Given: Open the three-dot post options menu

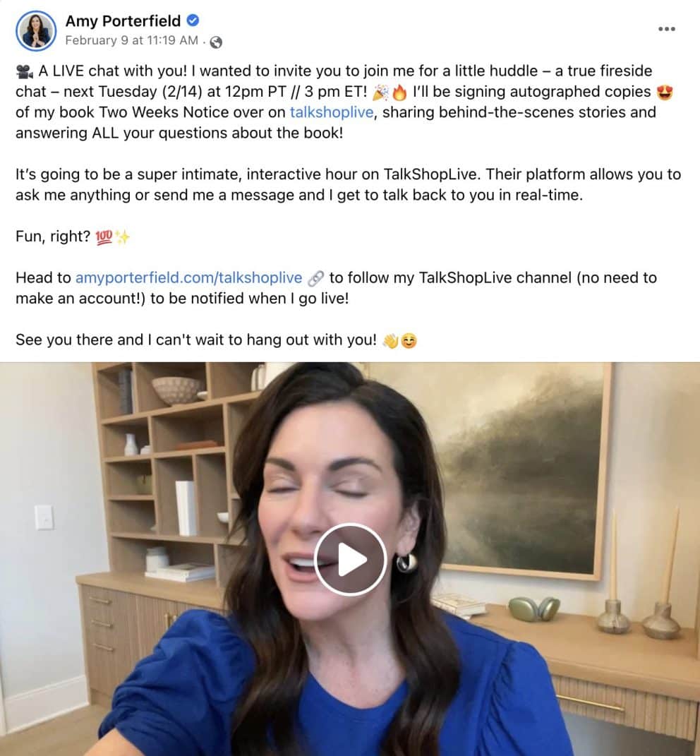Looking at the screenshot, I should (x=667, y=29).
